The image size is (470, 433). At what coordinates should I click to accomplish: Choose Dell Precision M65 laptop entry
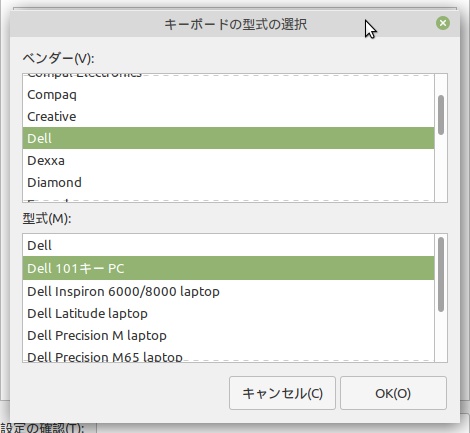click(228, 355)
